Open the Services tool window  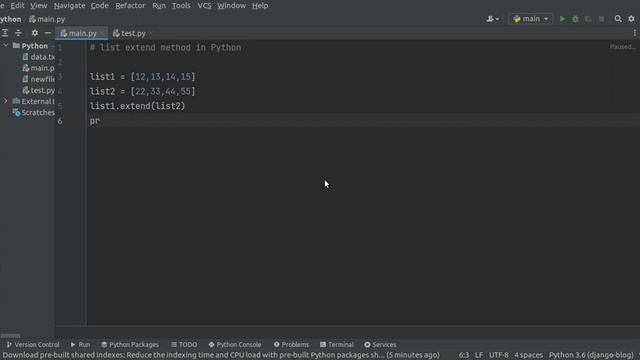click(x=380, y=344)
